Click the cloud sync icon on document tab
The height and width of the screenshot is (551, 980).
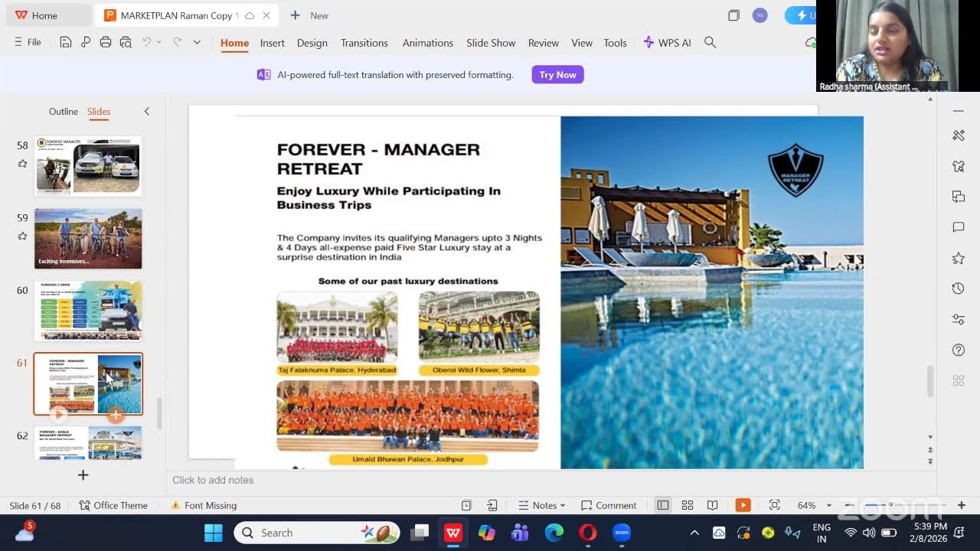tap(250, 15)
